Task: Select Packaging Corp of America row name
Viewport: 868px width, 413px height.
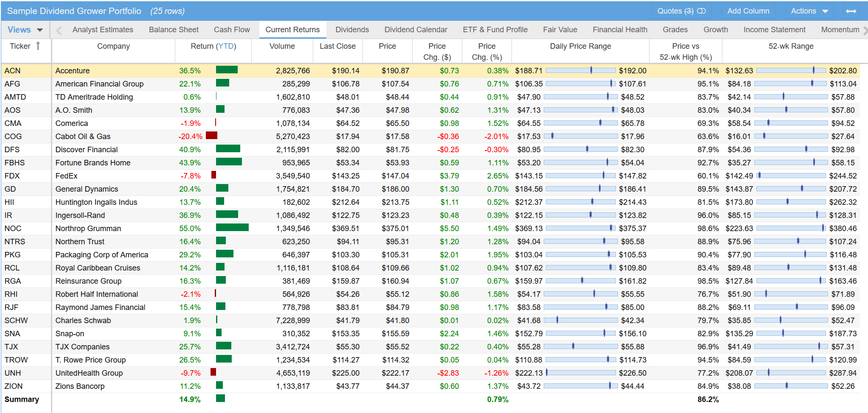Action: click(x=102, y=255)
